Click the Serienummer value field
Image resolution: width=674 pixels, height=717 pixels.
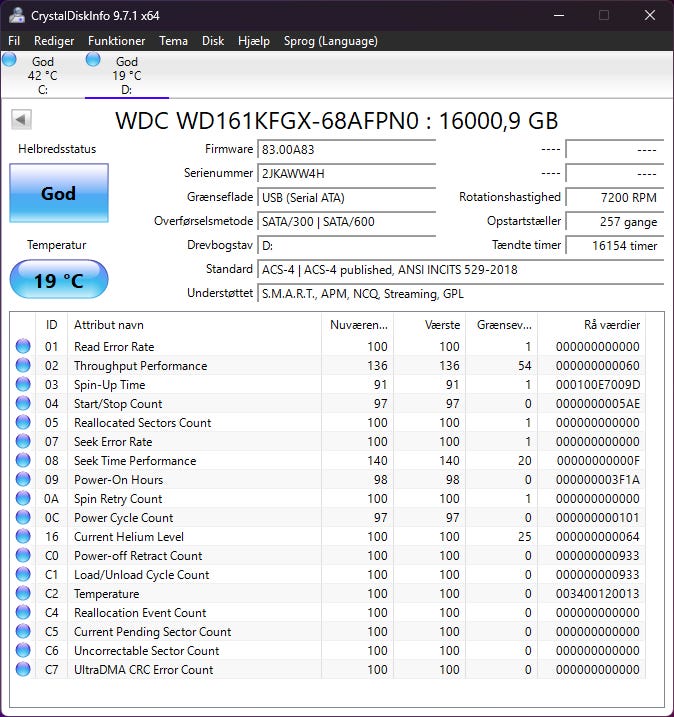tap(346, 173)
